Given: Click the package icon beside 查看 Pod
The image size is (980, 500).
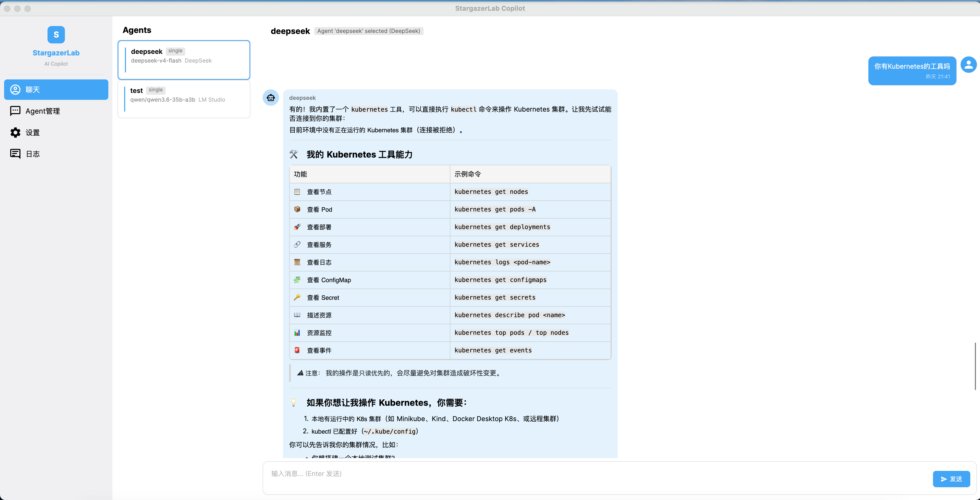Looking at the screenshot, I should 297,209.
